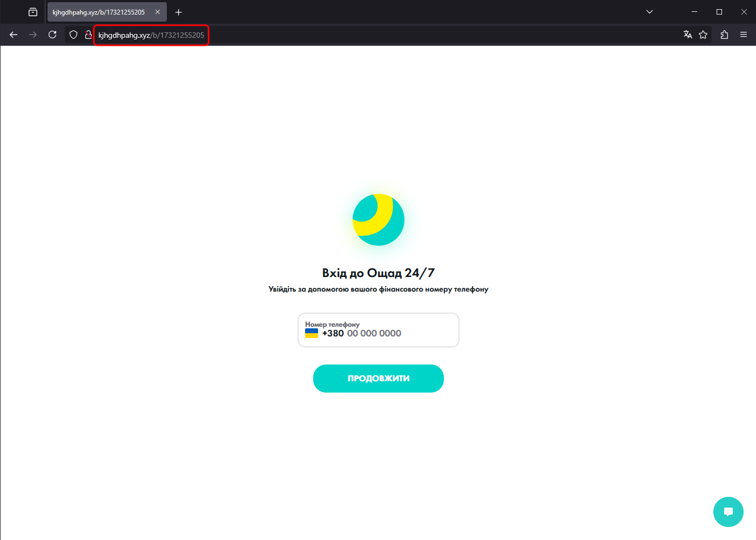
Task: Click the 'Вхід до Ощад 24/7' heading
Action: (x=379, y=273)
